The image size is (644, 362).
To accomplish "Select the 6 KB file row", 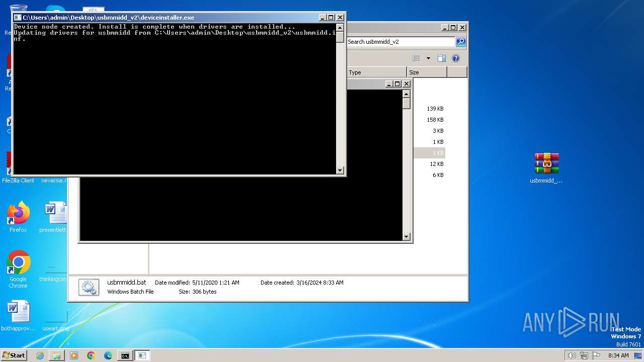I will click(438, 175).
